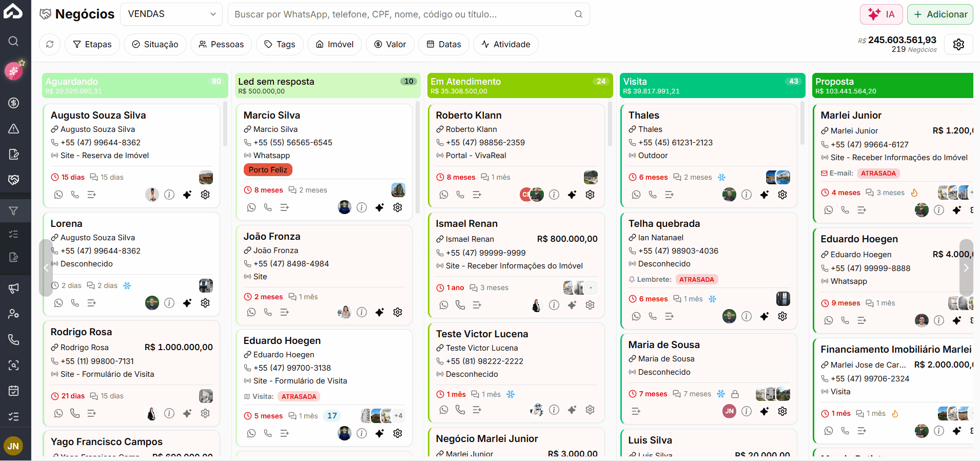Click the board's left scroll arrow
Image resolution: width=980 pixels, height=461 pixels.
(x=46, y=267)
